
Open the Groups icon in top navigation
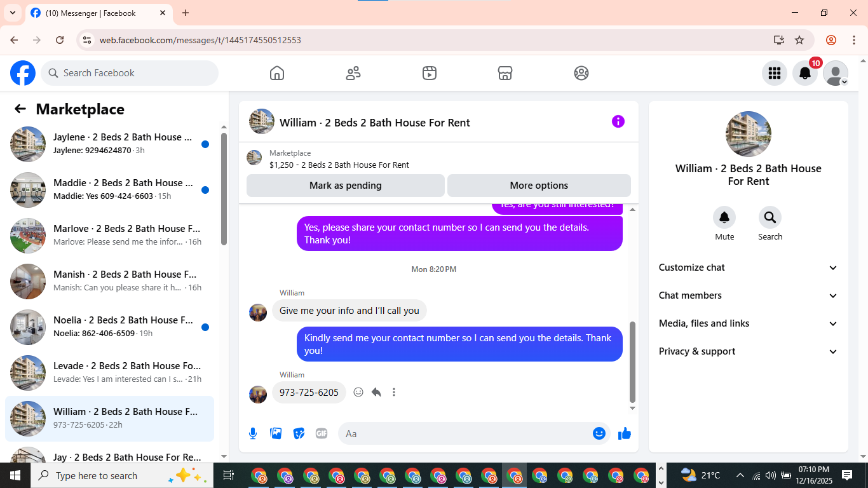click(581, 73)
